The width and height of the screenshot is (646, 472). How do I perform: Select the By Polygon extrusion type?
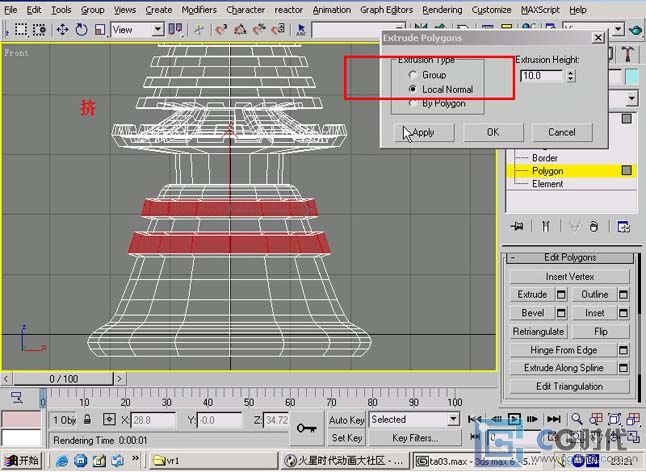tap(412, 103)
